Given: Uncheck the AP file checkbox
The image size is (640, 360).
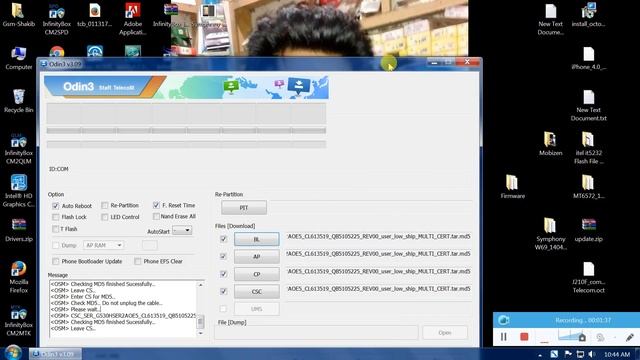Looking at the screenshot, I should click(x=223, y=256).
